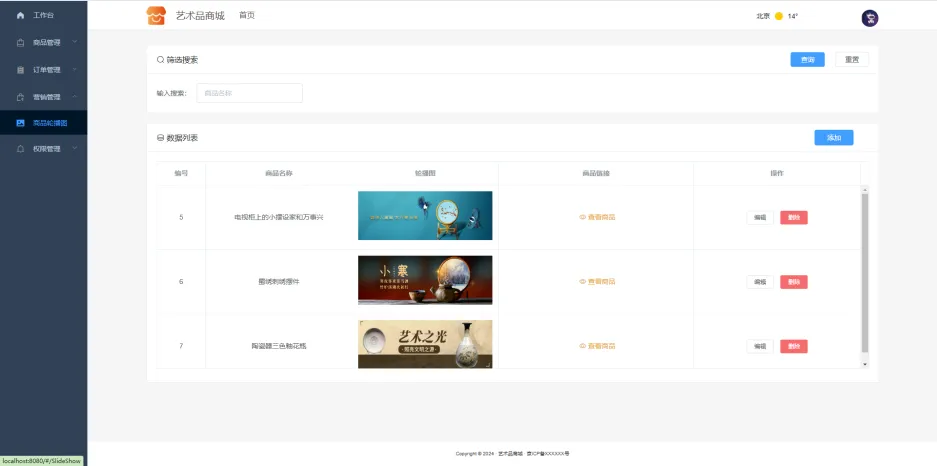Click the magnifier icon next to 筛选搜索
The image size is (937, 466).
point(160,60)
